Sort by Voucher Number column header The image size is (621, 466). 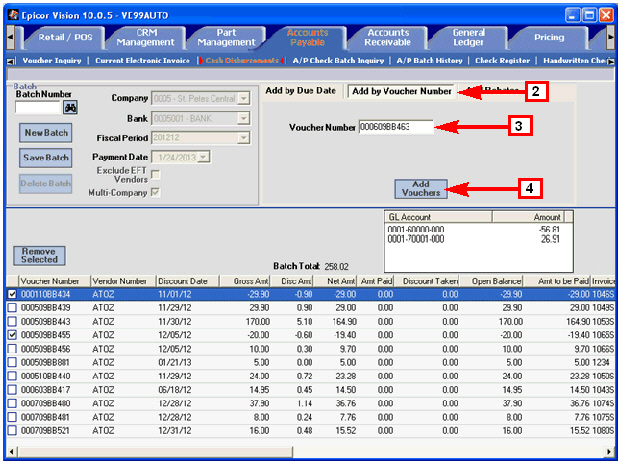click(54, 281)
